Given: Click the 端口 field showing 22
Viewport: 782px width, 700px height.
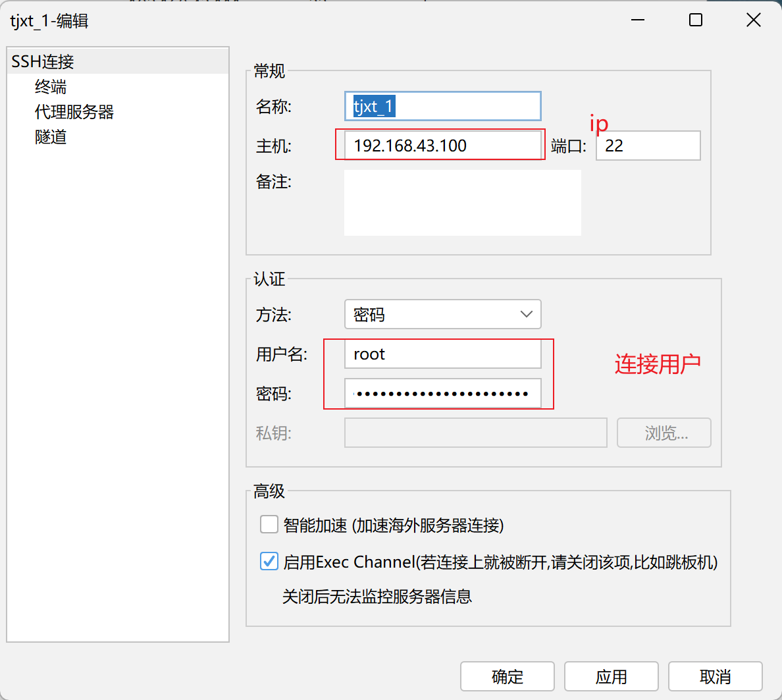Looking at the screenshot, I should click(648, 146).
